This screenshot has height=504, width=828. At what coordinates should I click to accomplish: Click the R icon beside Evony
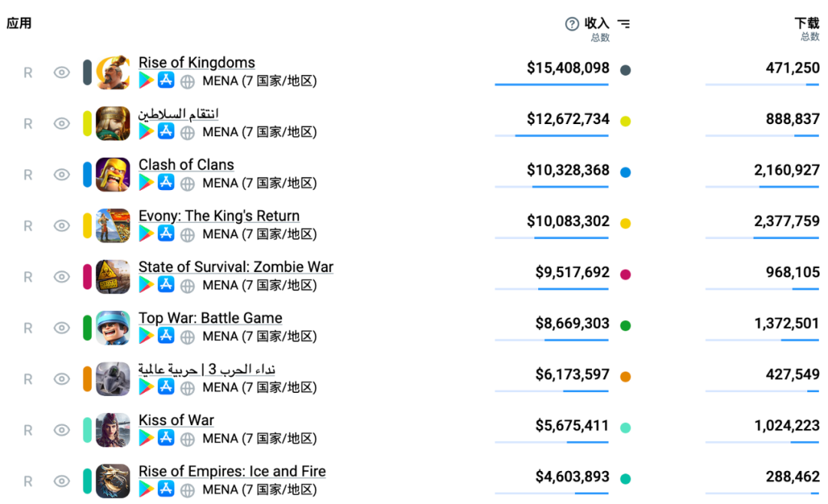click(28, 226)
